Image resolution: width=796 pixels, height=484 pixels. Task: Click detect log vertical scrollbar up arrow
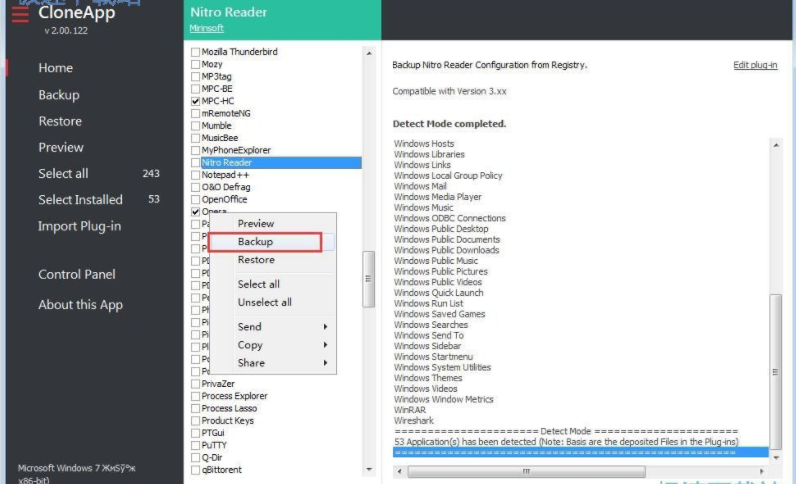pos(776,145)
